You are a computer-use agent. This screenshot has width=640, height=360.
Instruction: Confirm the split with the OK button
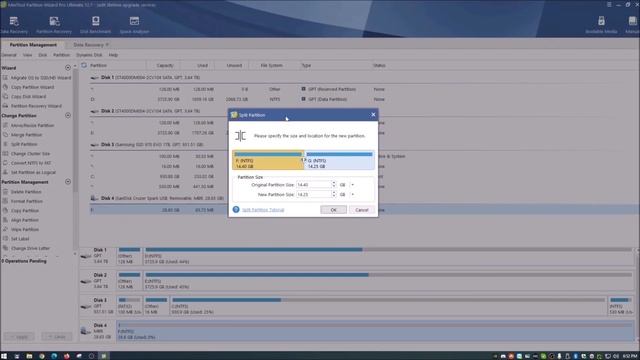[x=333, y=210]
